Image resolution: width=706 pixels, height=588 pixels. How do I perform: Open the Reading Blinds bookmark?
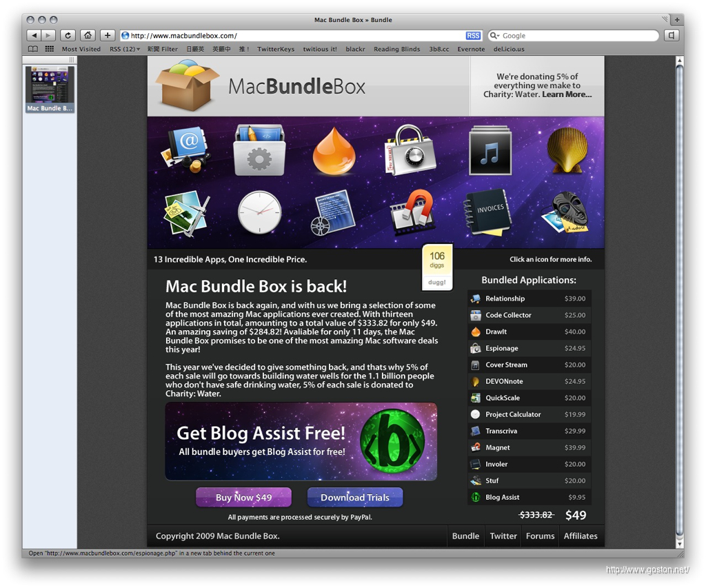click(396, 49)
